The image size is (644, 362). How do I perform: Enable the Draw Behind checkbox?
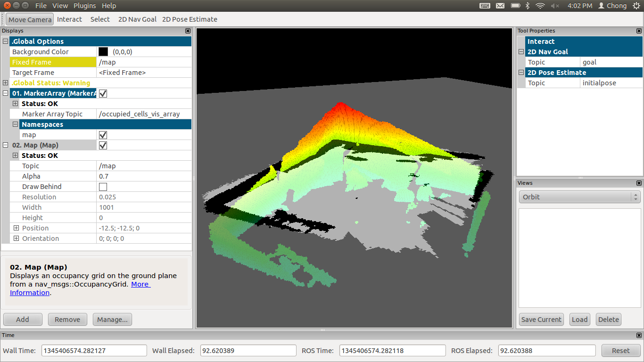[103, 187]
